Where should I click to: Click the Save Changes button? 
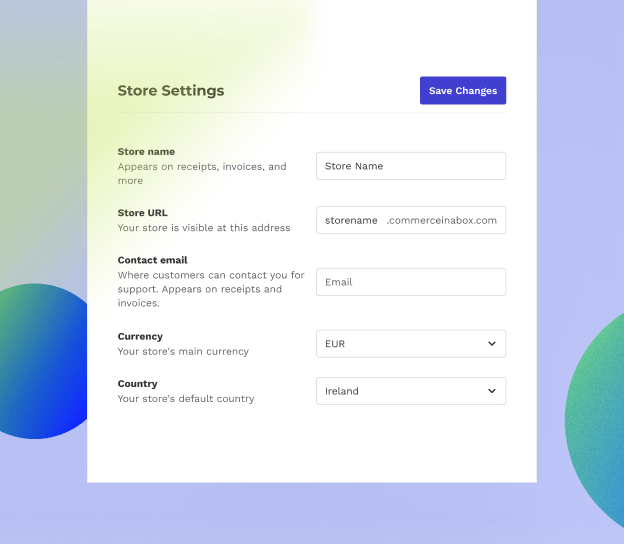(x=462, y=91)
